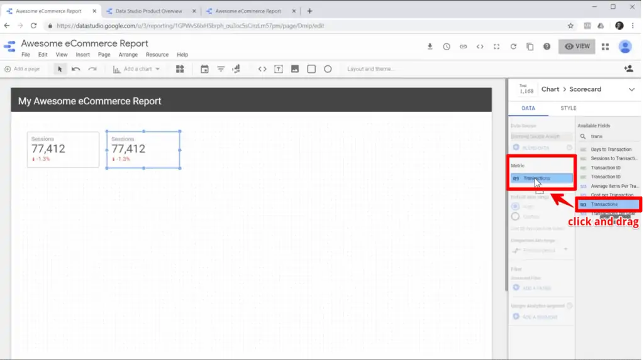The image size is (644, 360).
Task: Open community visualizations and components
Action: [180, 69]
